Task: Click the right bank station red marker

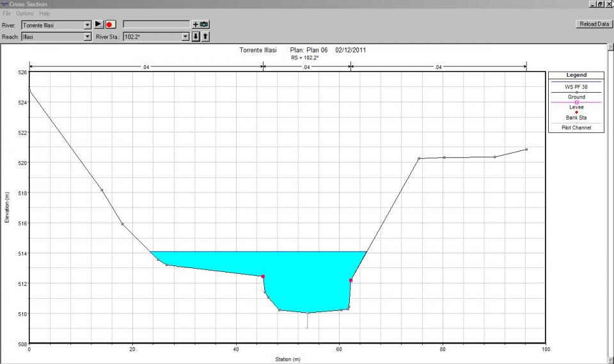Action: [x=350, y=280]
